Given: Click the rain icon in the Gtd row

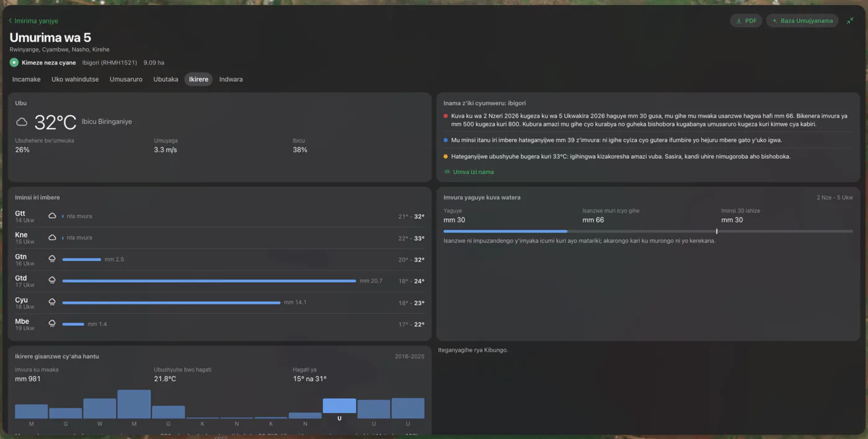Looking at the screenshot, I should click(52, 281).
